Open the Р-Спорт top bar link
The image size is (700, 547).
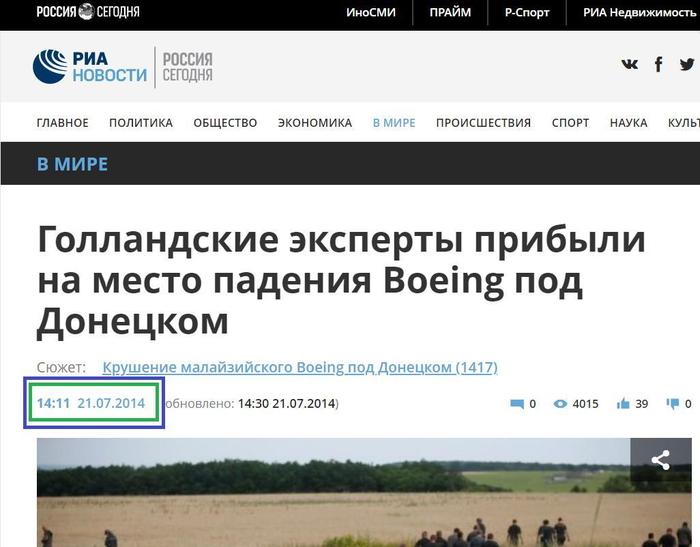click(x=527, y=13)
